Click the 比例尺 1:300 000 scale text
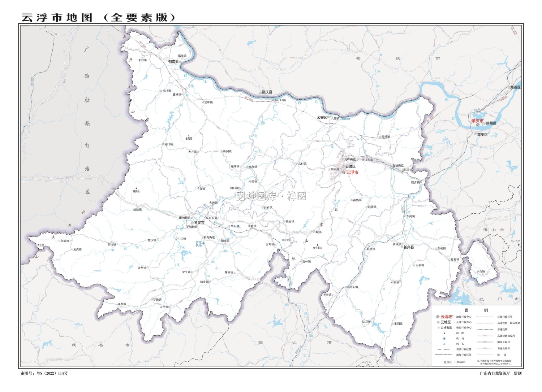542x392 pixels. tap(455, 362)
